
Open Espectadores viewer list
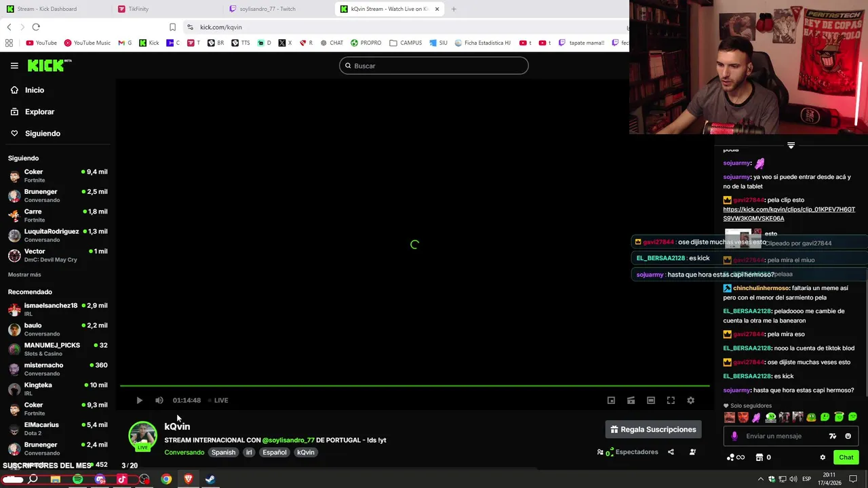tap(627, 452)
